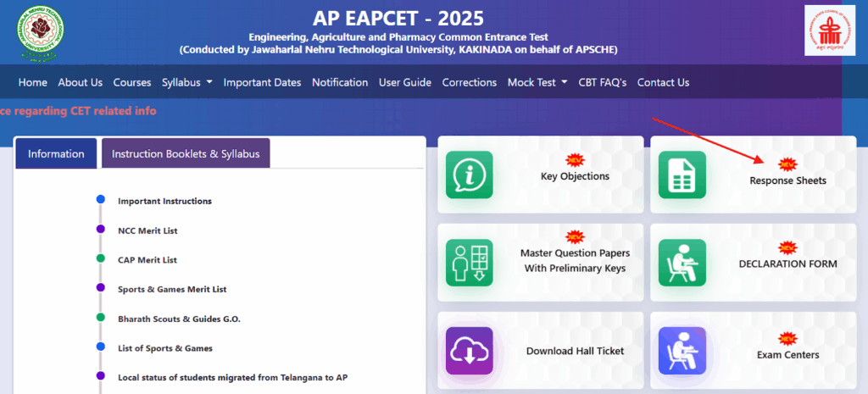The image size is (868, 394).
Task: Click the Declaration Form student icon
Action: [x=682, y=263]
